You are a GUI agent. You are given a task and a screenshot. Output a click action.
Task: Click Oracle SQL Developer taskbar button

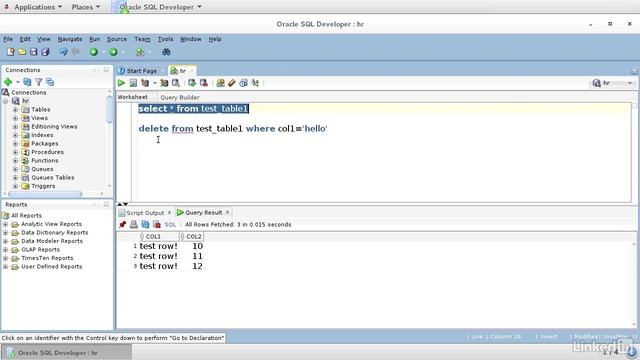[x=67, y=353]
